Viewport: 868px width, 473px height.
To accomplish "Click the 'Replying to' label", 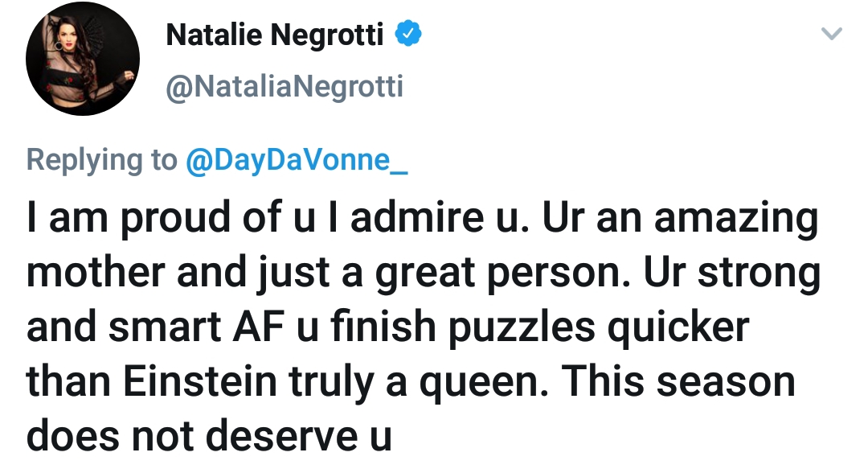I will [x=102, y=160].
